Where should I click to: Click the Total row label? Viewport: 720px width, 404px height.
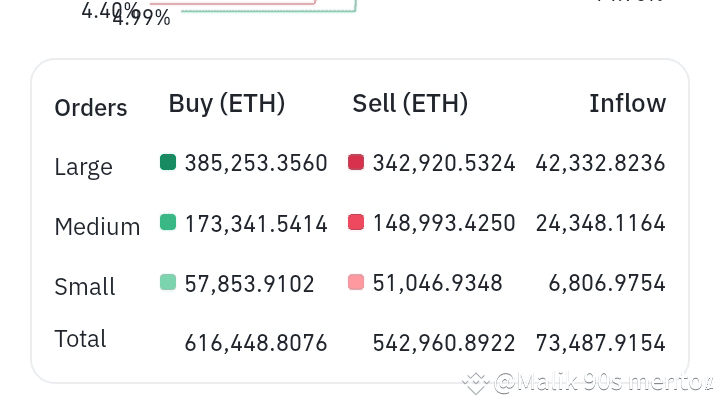(80, 339)
